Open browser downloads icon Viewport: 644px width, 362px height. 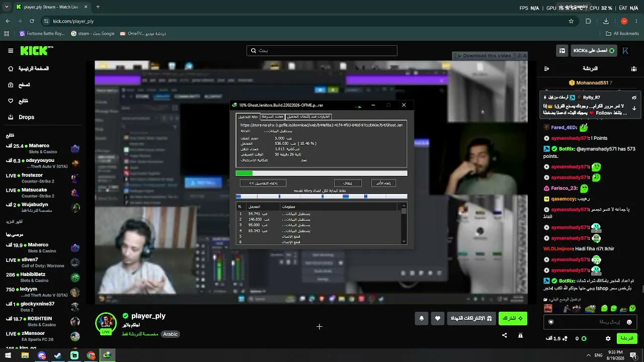[x=606, y=21]
